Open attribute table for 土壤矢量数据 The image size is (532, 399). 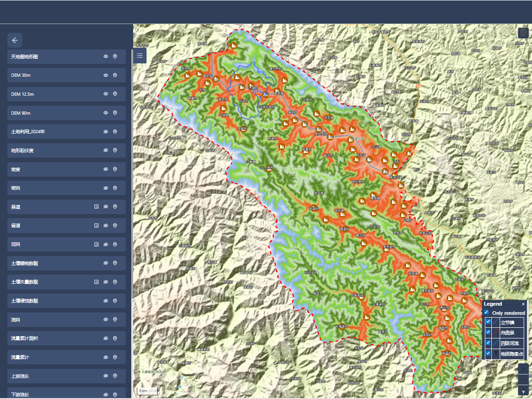(97, 282)
